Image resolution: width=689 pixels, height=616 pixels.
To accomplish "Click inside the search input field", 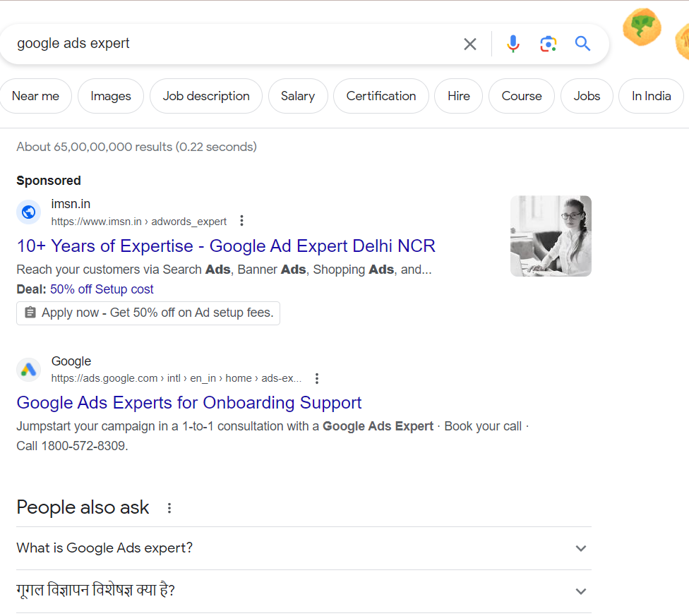I will coord(212,43).
